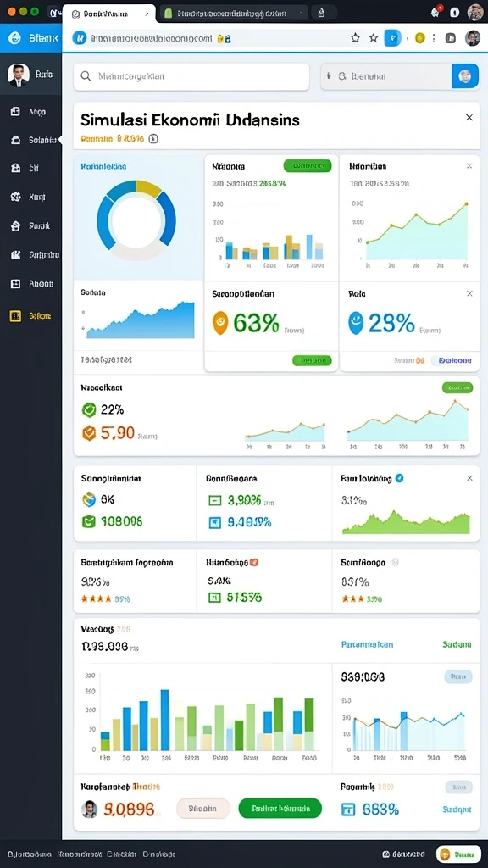
Task: Click the grey pill button beside 938.063
Action: point(458,676)
